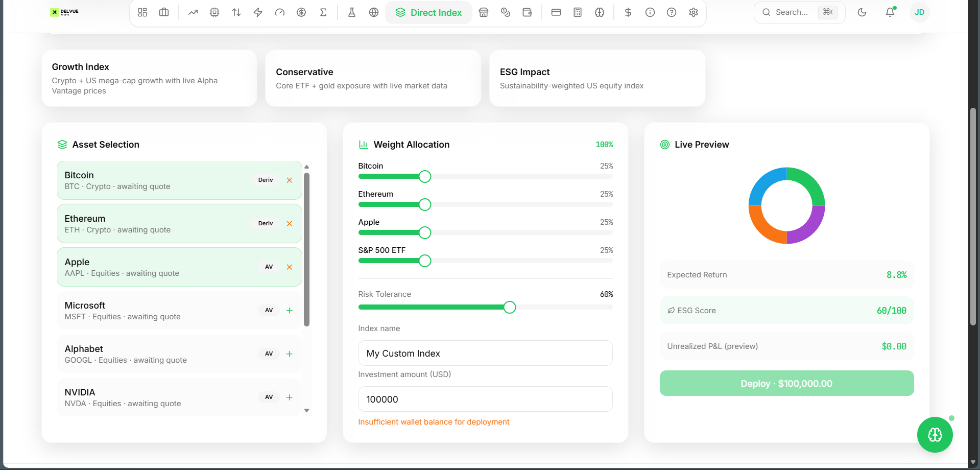Screen dimensions: 980x470
Task: Click the AV badge on NVIDIA row
Action: 269,397
